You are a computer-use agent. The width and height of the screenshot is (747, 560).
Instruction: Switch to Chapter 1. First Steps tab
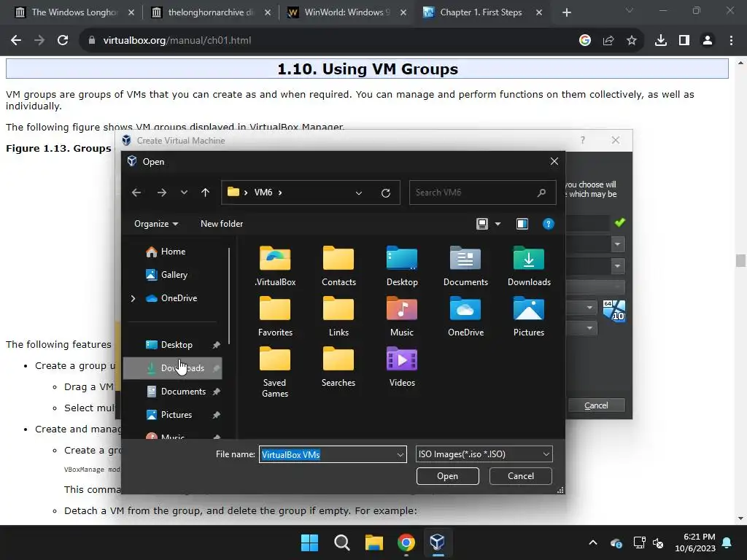[x=483, y=12]
